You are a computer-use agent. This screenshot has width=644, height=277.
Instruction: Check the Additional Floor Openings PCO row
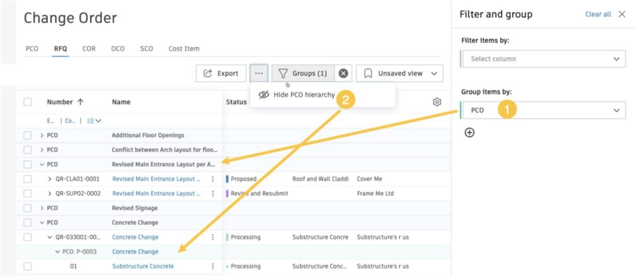click(x=28, y=135)
